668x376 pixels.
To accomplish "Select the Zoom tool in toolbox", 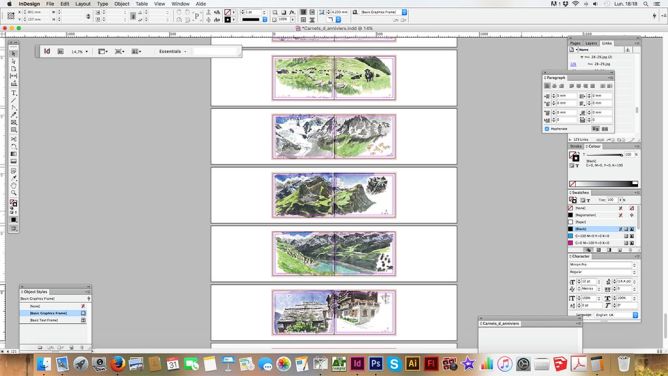I will (14, 193).
